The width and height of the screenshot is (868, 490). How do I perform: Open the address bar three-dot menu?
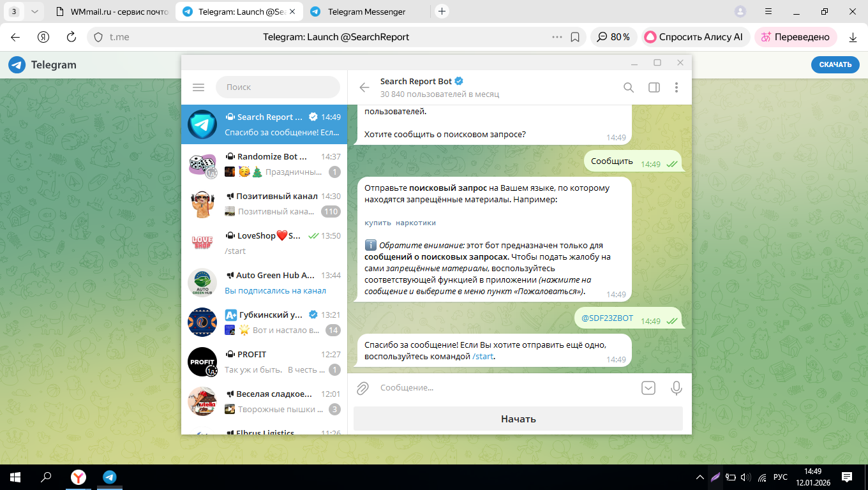point(557,37)
